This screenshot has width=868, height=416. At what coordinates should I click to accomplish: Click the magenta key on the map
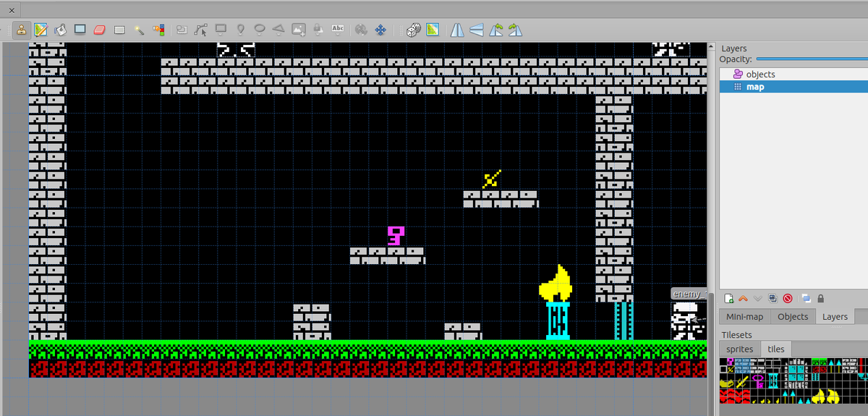coord(395,236)
